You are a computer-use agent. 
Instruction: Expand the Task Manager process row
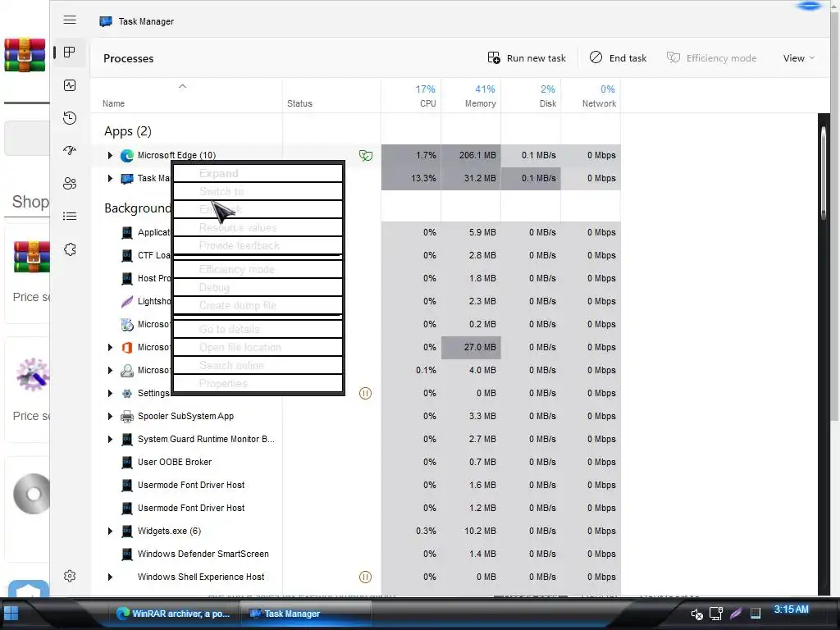110,178
